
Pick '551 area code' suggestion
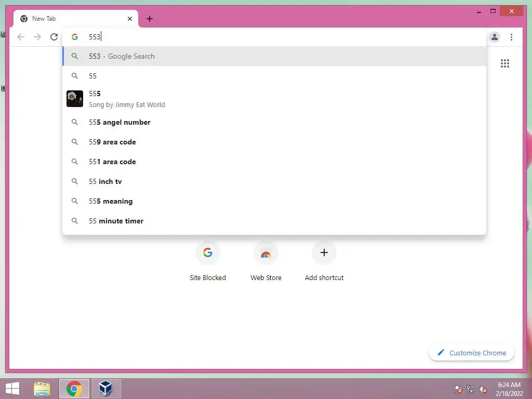(274, 162)
